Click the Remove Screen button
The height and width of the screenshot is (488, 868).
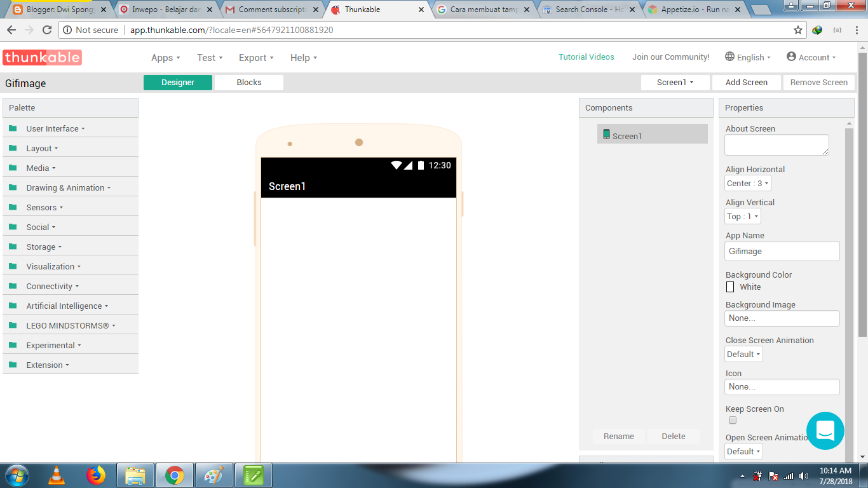[818, 82]
